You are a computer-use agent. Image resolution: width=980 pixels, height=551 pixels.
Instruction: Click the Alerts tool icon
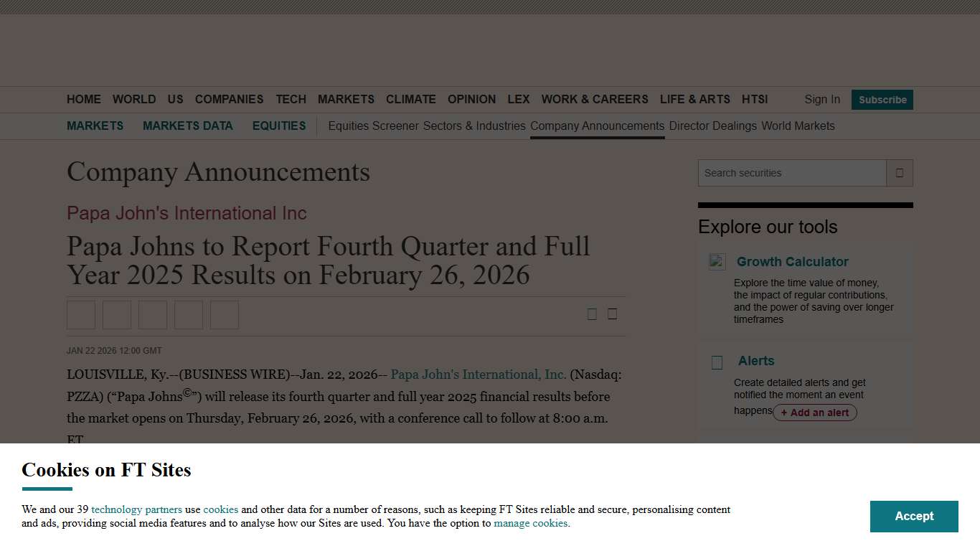(716, 362)
